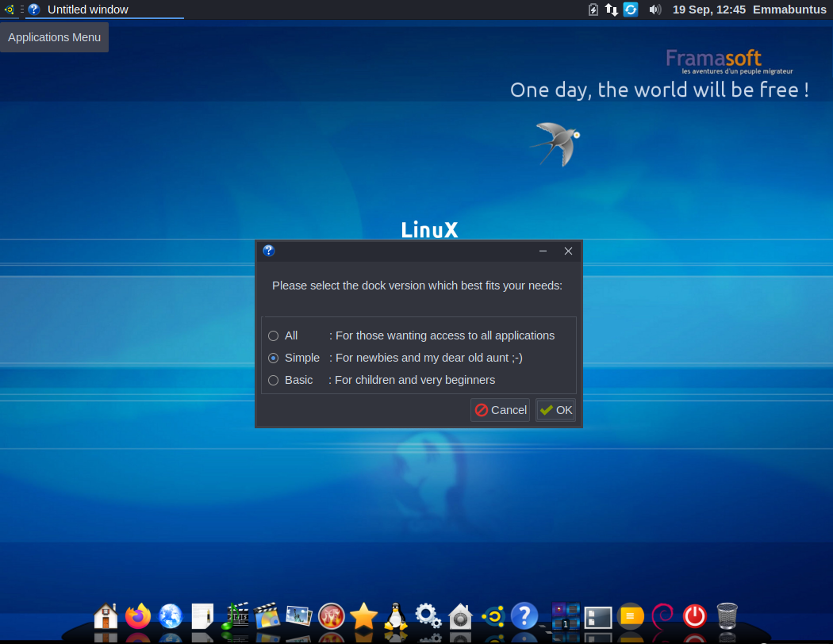Image resolution: width=833 pixels, height=644 pixels.
Task: Click the Emmabuntus logo in the dock
Action: click(x=493, y=616)
